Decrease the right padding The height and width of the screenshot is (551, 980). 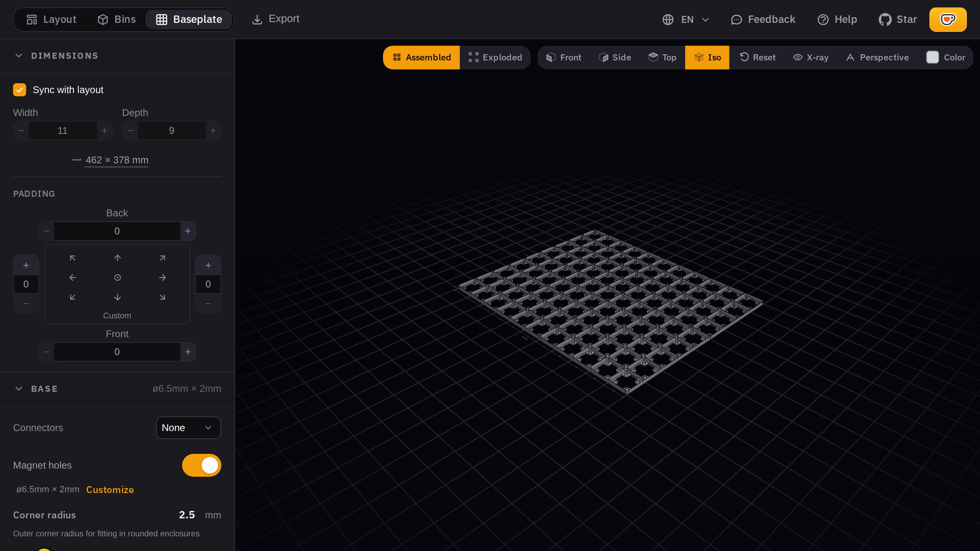pos(208,304)
